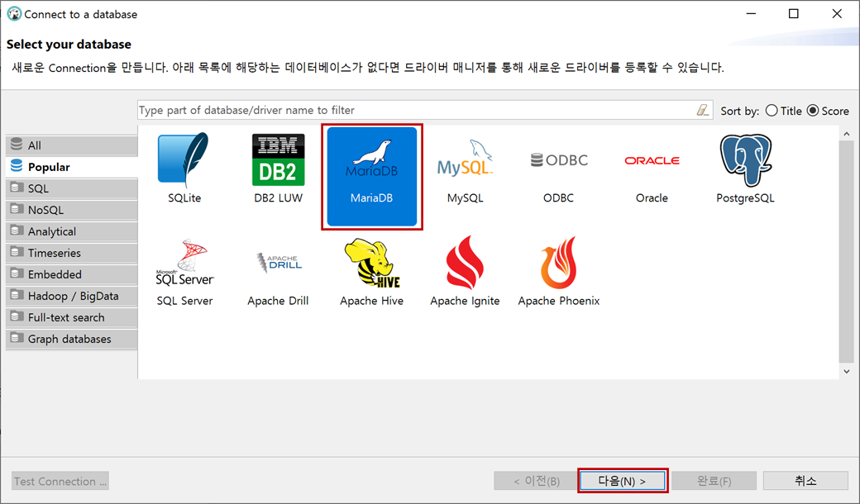Show the NoSQL category
The height and width of the screenshot is (504, 860).
click(72, 210)
